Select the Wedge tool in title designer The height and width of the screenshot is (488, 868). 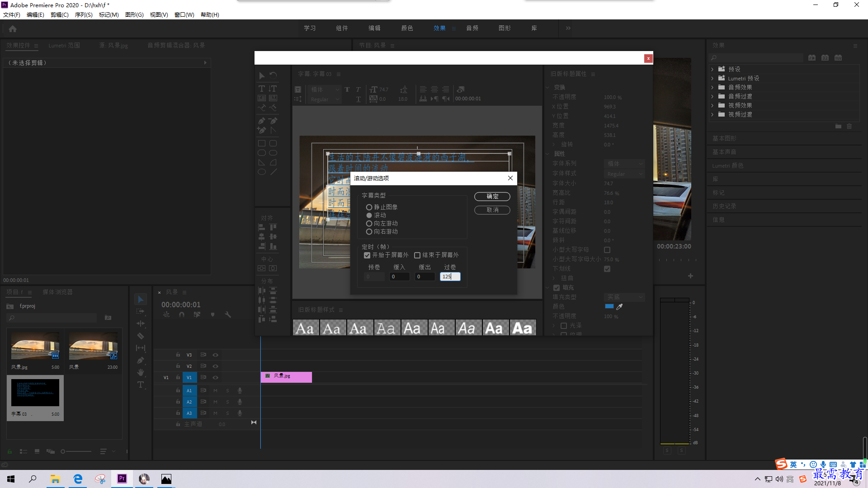[x=262, y=162]
